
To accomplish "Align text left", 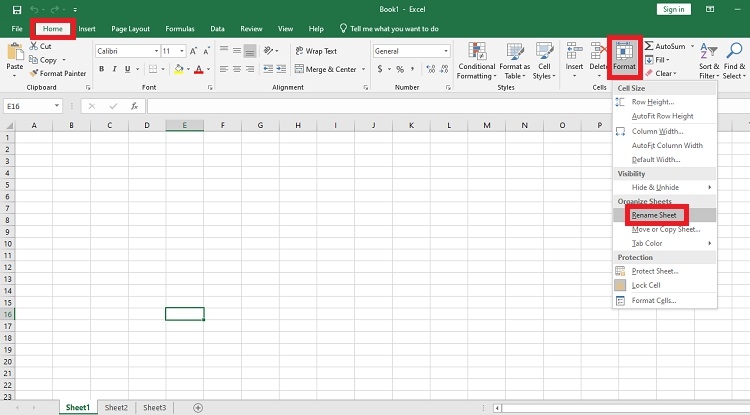I will 224,69.
